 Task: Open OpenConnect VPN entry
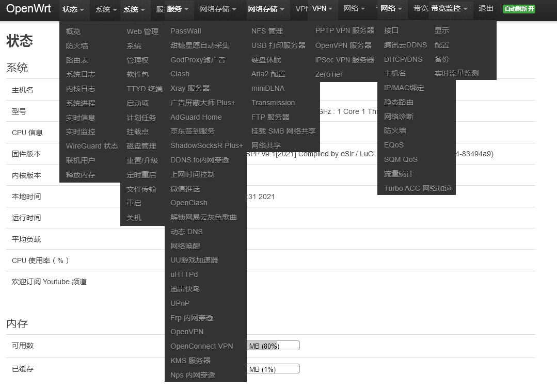tap(202, 346)
